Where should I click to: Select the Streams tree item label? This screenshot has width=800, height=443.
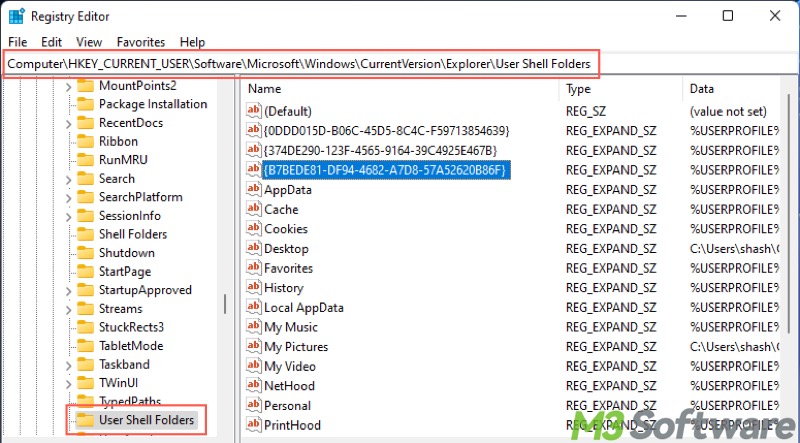[x=120, y=309]
